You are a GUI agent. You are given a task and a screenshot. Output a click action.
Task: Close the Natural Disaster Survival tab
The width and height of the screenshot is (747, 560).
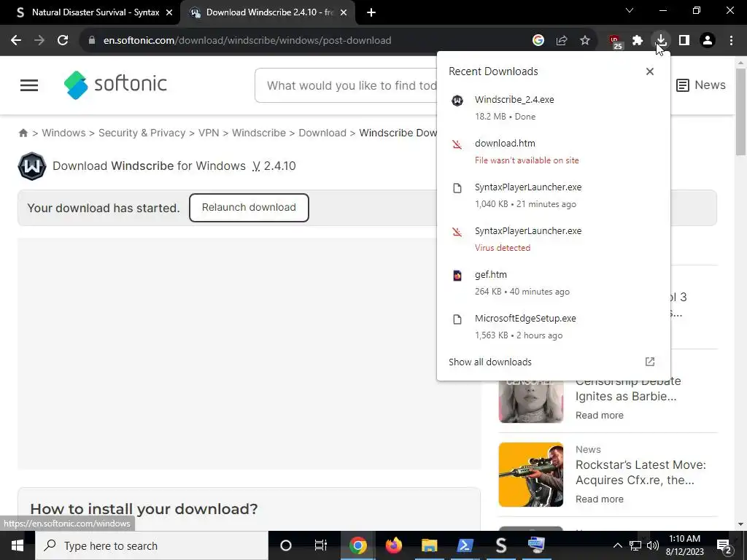point(169,12)
